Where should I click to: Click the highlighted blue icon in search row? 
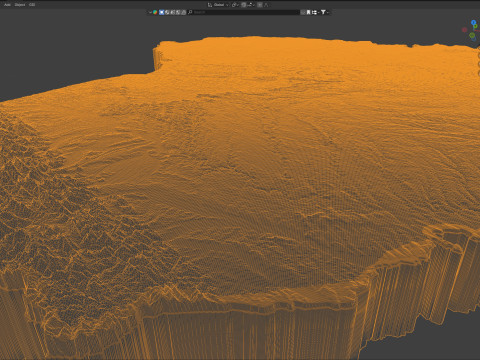pos(162,12)
